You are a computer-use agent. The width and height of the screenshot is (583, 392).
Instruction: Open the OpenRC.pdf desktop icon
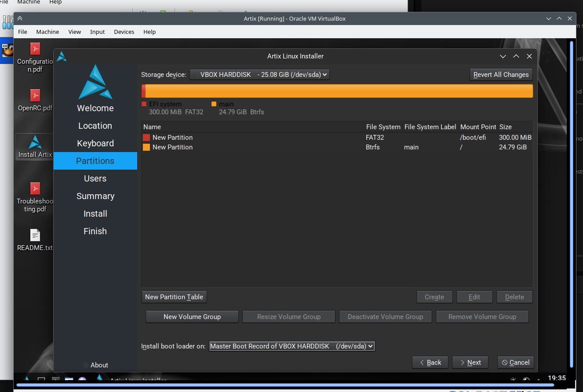tap(35, 100)
